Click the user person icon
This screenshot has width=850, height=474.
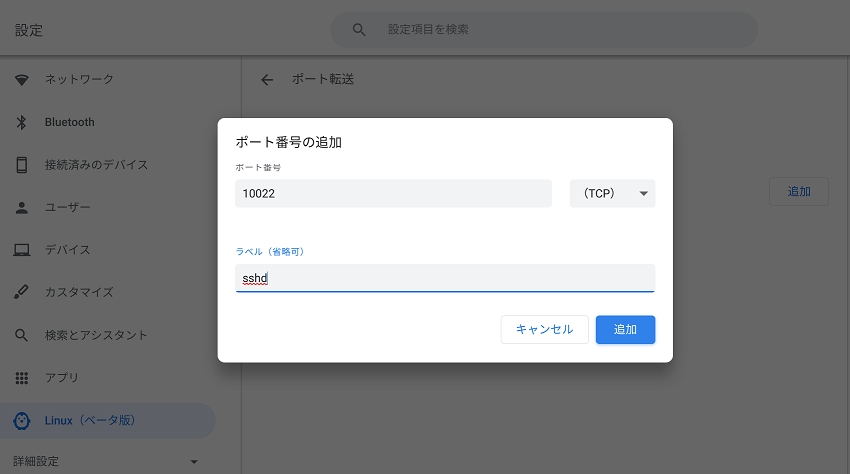pyautogui.click(x=22, y=207)
